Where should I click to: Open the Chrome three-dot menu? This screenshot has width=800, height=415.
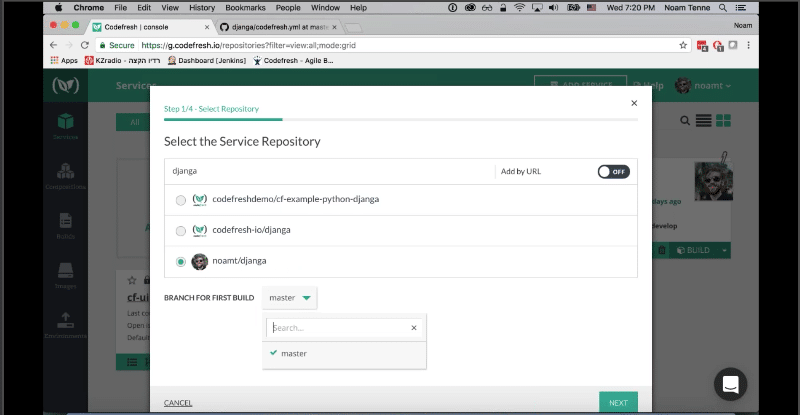pos(748,45)
